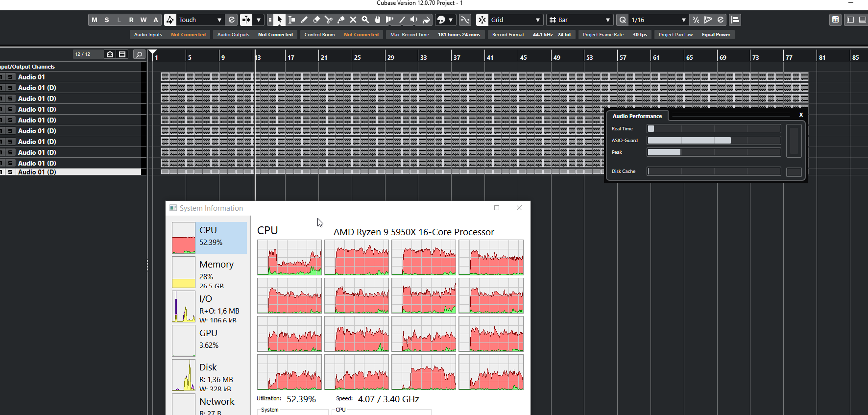Select the Color paint bucket tool
Image resolution: width=868 pixels, height=415 pixels.
427,20
